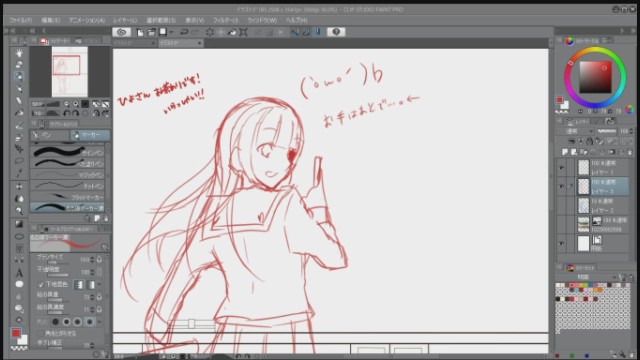Select the Text tool in the toolbox

(x=19, y=273)
